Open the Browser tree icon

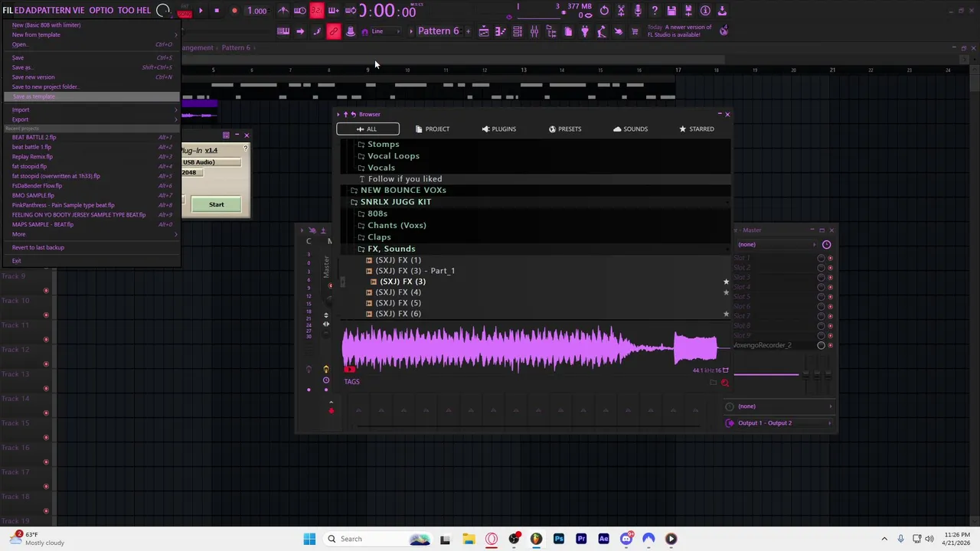[x=550, y=31]
